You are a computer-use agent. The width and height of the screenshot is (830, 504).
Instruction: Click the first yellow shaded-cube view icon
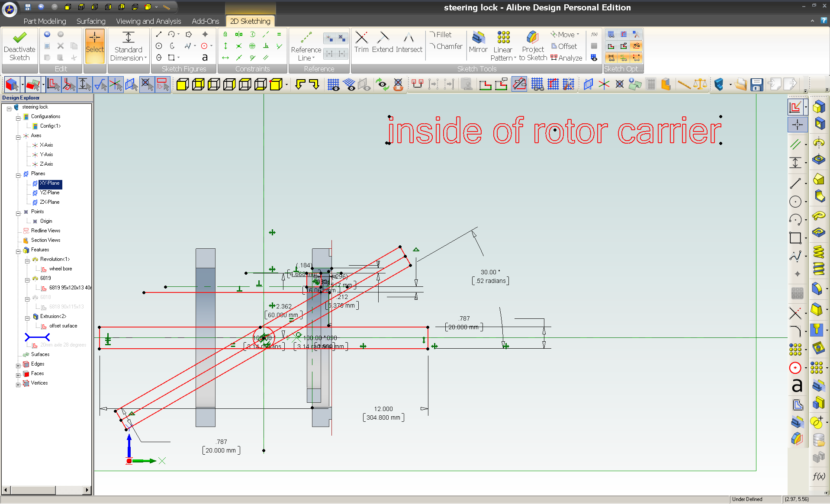pyautogui.click(x=183, y=84)
